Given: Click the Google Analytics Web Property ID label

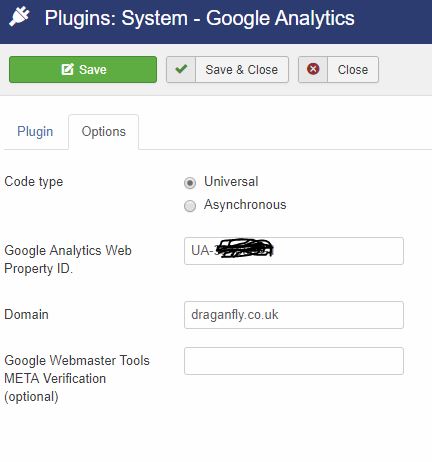Looking at the screenshot, I should pyautogui.click(x=68, y=260).
